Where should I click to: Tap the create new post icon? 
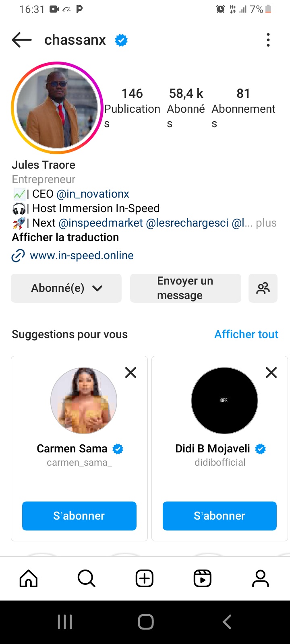(x=145, y=579)
